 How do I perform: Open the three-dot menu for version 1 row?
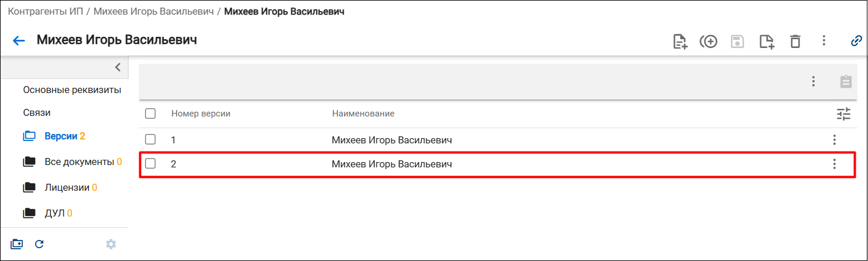[835, 140]
